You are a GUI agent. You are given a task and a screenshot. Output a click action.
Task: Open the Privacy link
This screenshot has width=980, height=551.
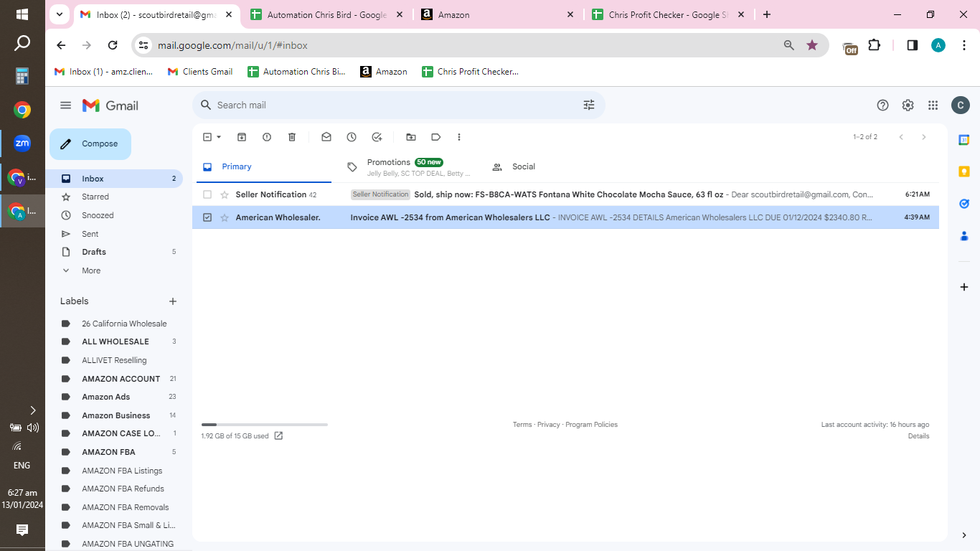pyautogui.click(x=548, y=425)
